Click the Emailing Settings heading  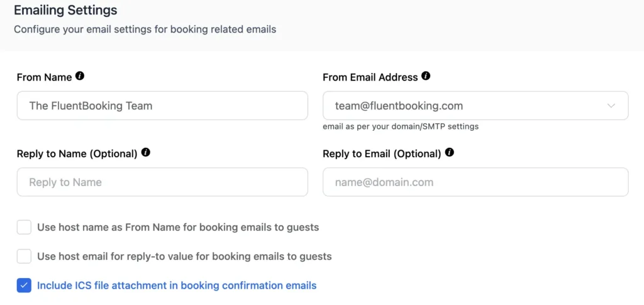coord(65,10)
